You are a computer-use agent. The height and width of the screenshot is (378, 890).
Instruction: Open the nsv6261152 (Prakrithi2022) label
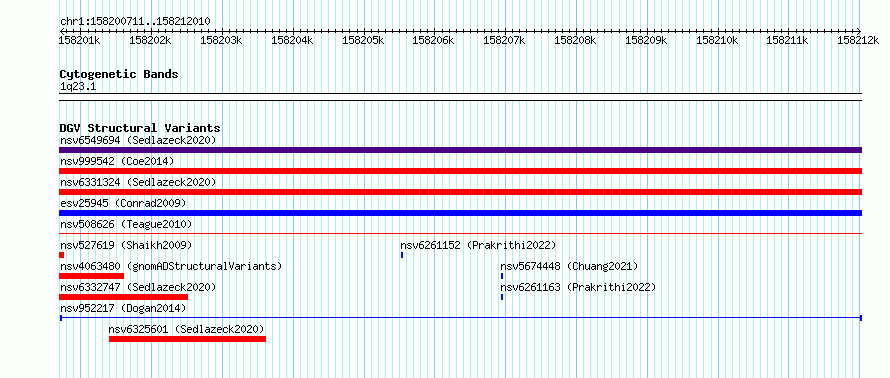(478, 245)
